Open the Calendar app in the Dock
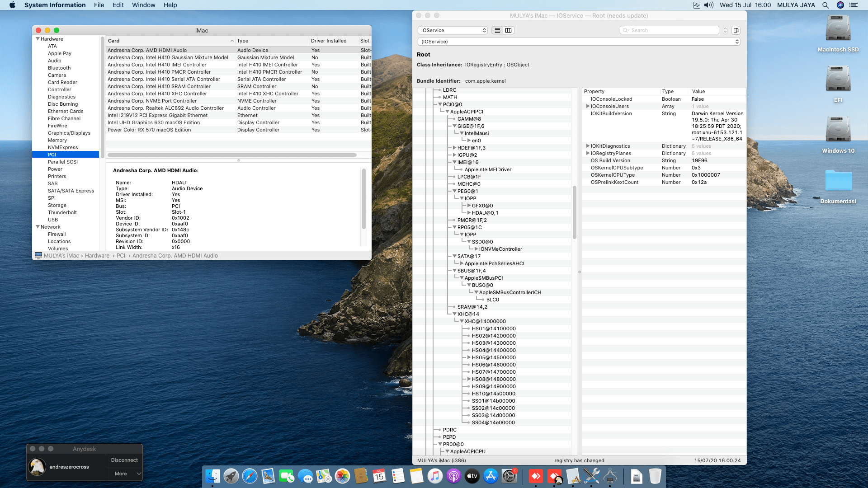Viewport: 868px width, 488px height. click(379, 476)
